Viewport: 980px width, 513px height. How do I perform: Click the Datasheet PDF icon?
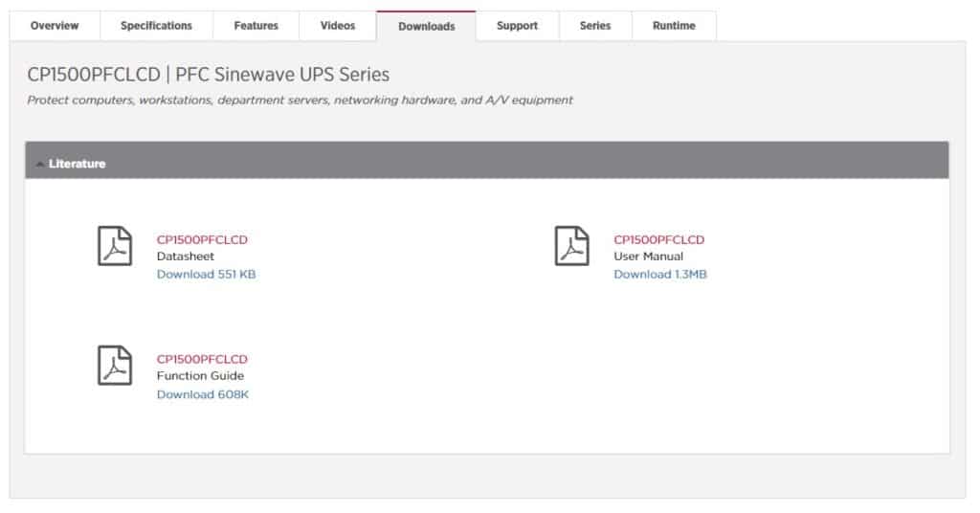pos(115,246)
